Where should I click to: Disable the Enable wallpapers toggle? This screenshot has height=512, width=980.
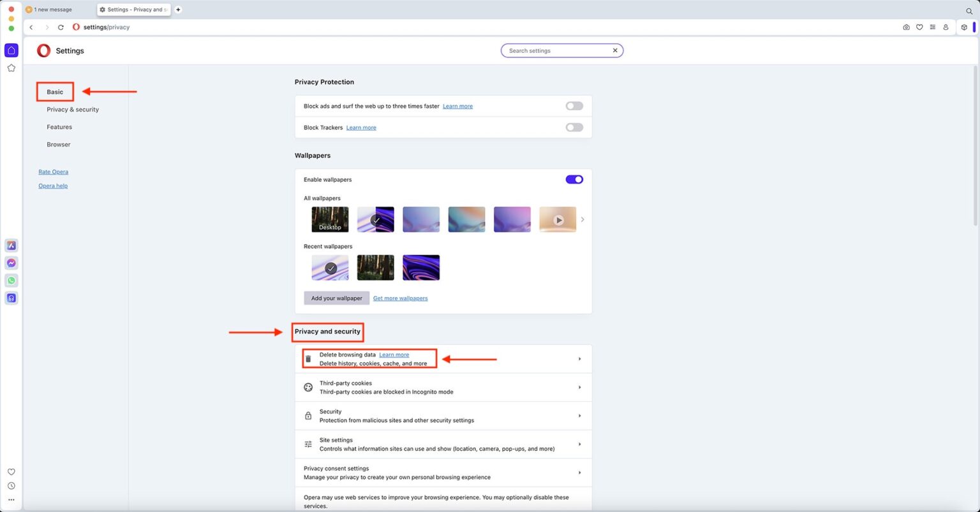[574, 179]
